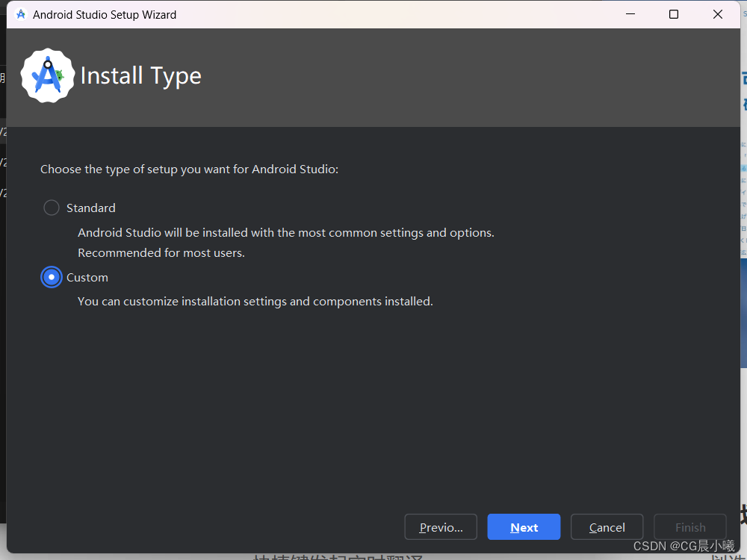
Task: Minimize the Setup Wizard window
Action: tap(630, 14)
